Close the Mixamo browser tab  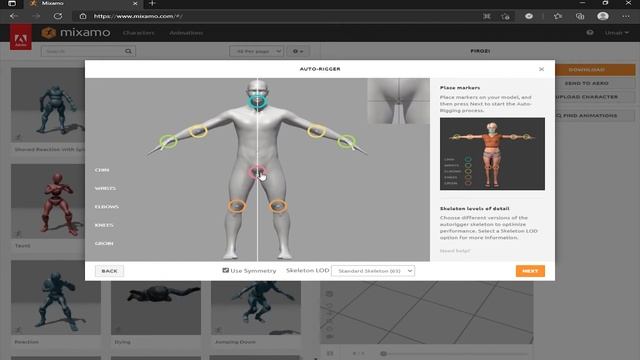point(135,3)
